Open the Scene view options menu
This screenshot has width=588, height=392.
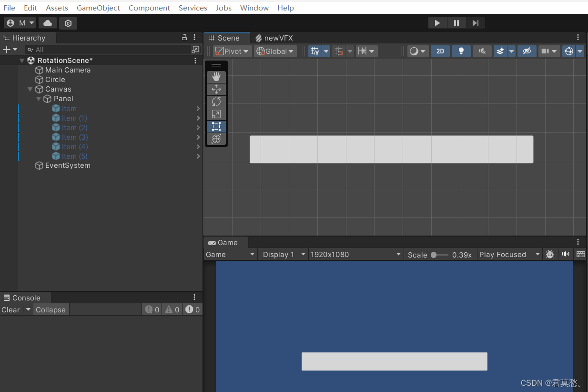pyautogui.click(x=578, y=38)
